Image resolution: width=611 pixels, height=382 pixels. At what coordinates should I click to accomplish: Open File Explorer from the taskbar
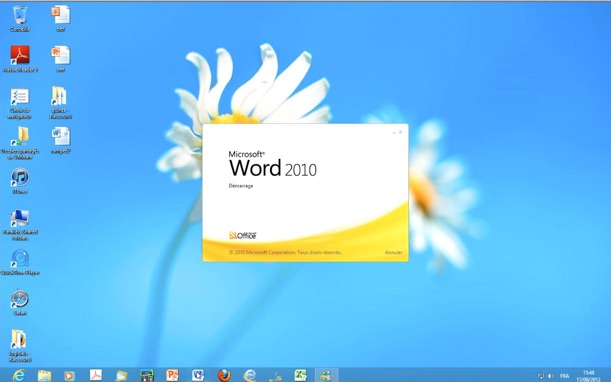[44, 375]
